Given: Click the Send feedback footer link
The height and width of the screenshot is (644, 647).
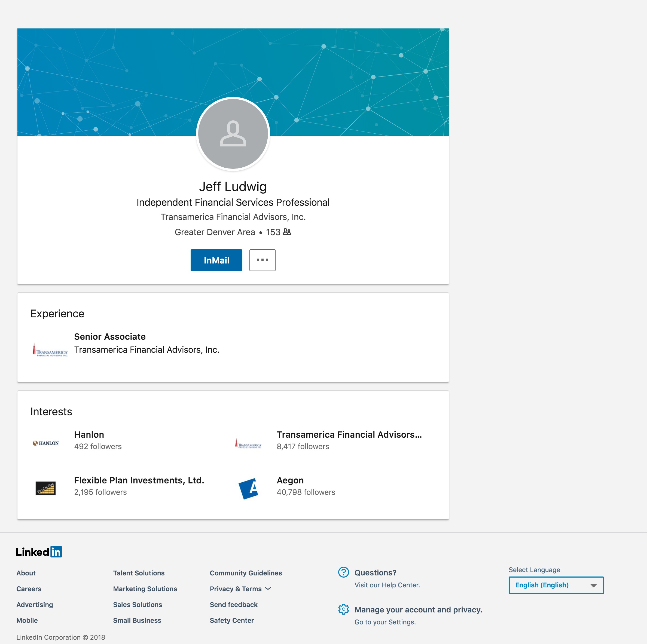Looking at the screenshot, I should pyautogui.click(x=233, y=605).
